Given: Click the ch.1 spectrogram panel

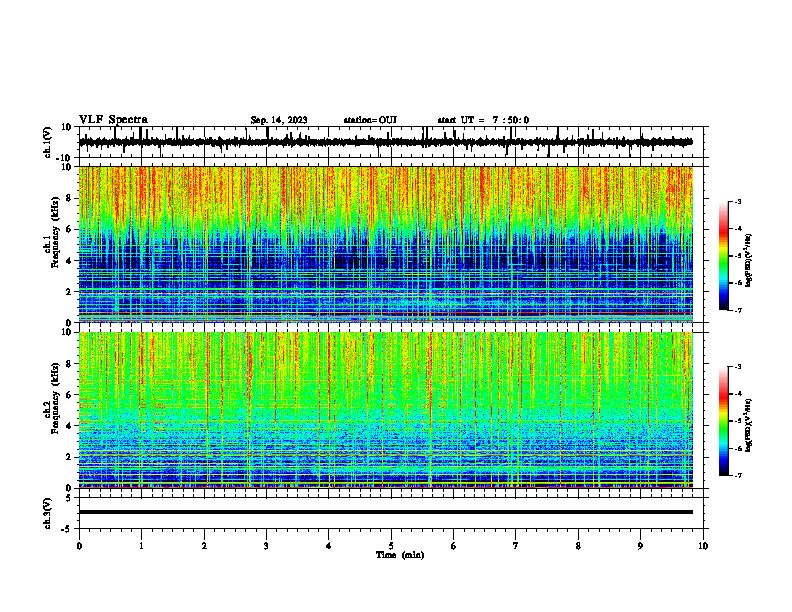Looking at the screenshot, I should pos(386,244).
